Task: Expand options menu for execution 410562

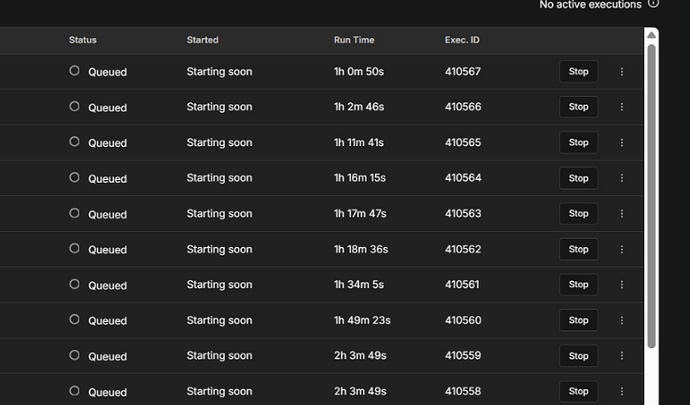Action: click(x=622, y=249)
